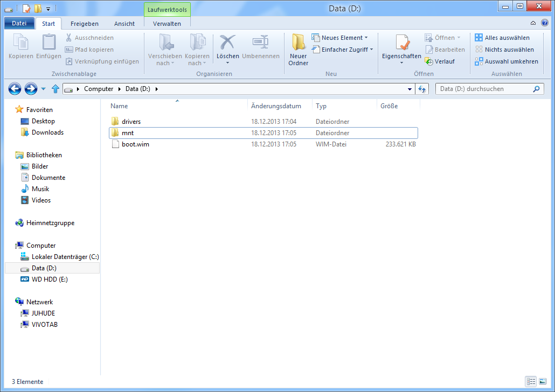This screenshot has width=555, height=392.
Task: Open the Musik library
Action: [40, 189]
